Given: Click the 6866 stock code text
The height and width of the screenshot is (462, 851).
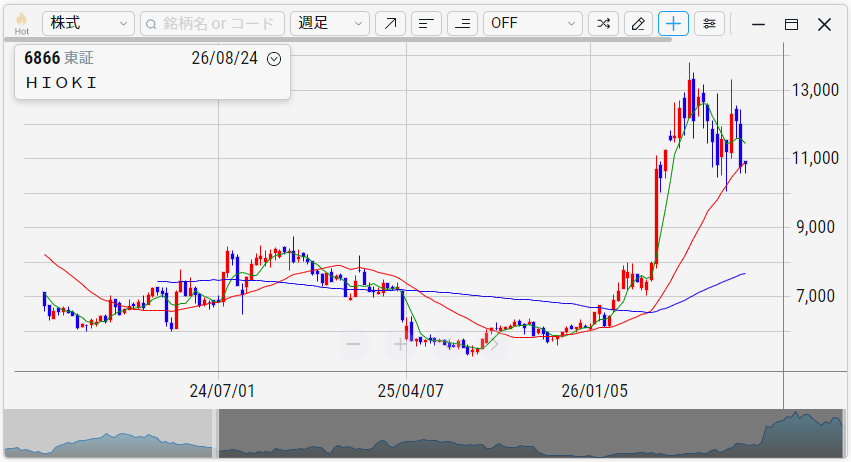Looking at the screenshot, I should (x=42, y=58).
